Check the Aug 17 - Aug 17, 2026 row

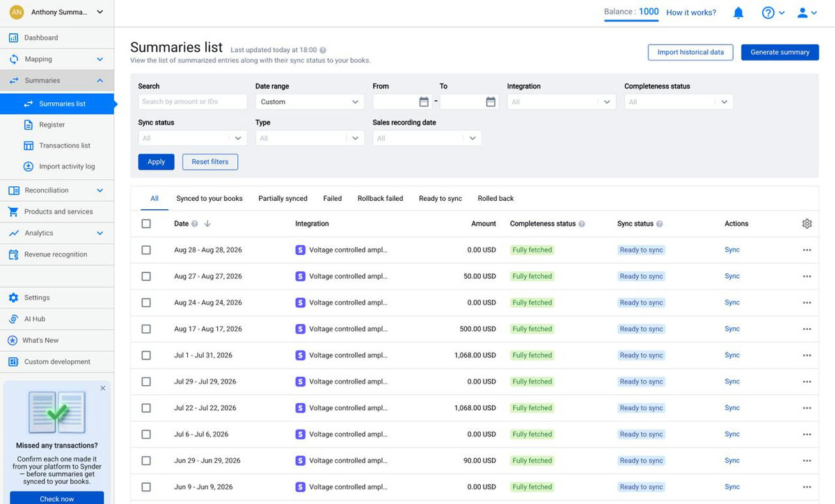click(x=146, y=329)
